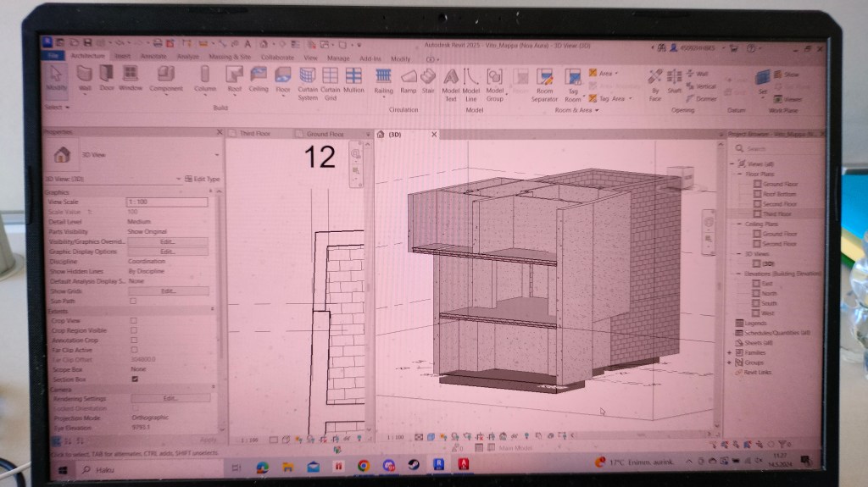Expand the Families node in Project Browser
Viewport: 868px width, 487px height.
730,351
